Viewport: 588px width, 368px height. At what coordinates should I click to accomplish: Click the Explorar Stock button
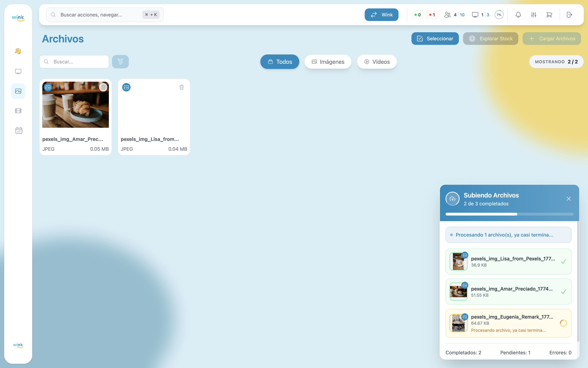point(491,39)
